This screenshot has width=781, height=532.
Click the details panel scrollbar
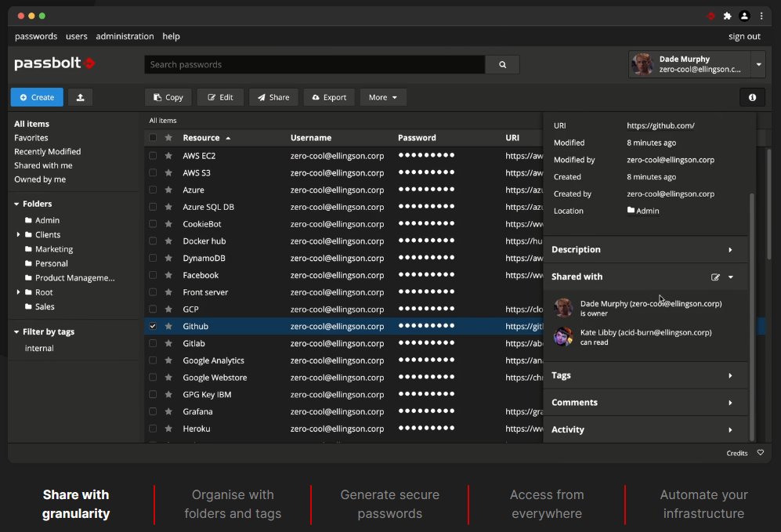[x=751, y=317]
